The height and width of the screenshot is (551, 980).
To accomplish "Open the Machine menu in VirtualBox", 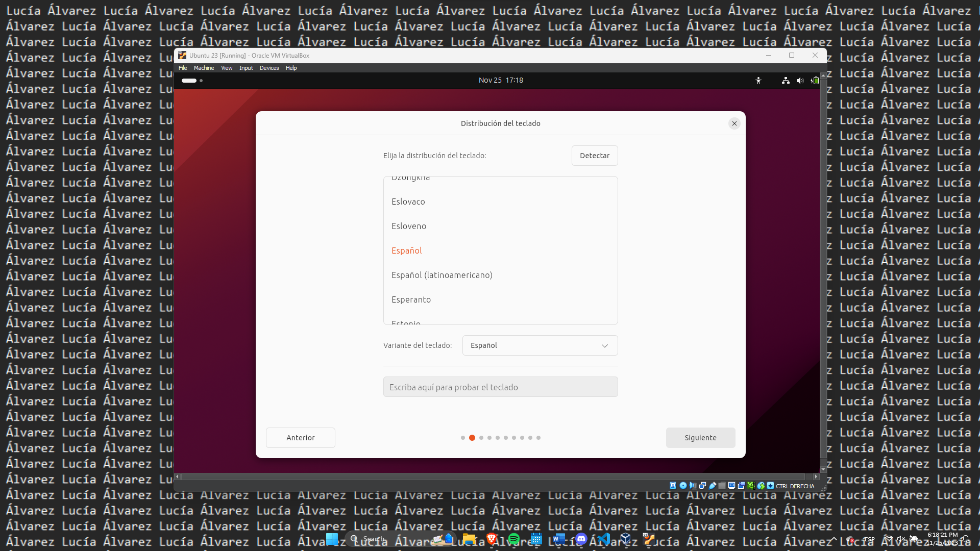I will [x=204, y=68].
